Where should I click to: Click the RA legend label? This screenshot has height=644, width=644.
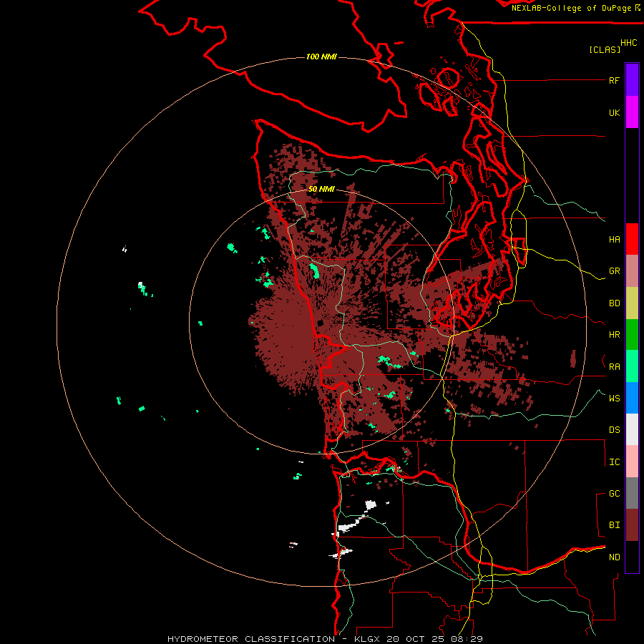614,367
